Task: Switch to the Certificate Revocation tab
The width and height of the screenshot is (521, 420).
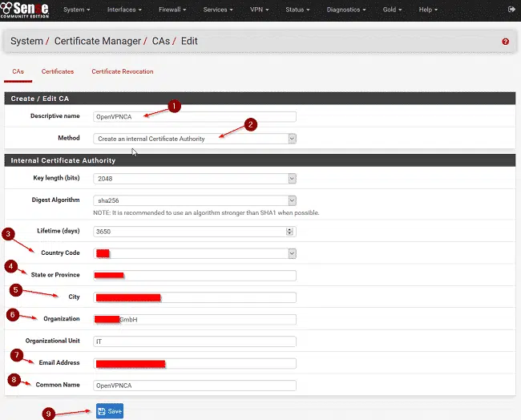Action: click(123, 71)
